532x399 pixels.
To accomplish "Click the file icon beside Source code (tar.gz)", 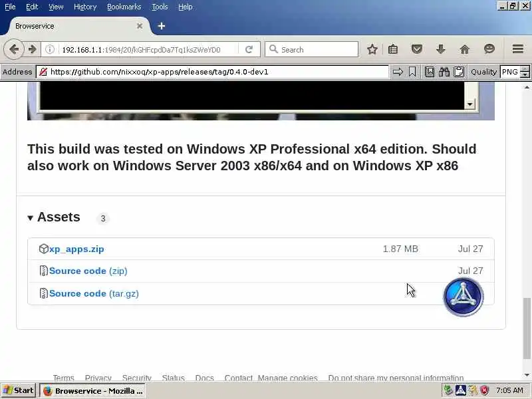I will point(43,293).
